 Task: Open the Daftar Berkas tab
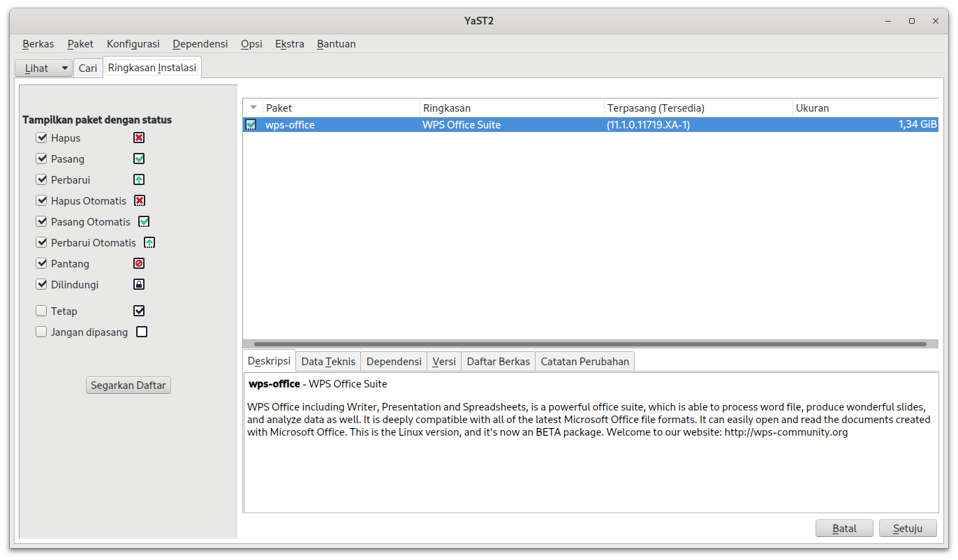click(498, 362)
